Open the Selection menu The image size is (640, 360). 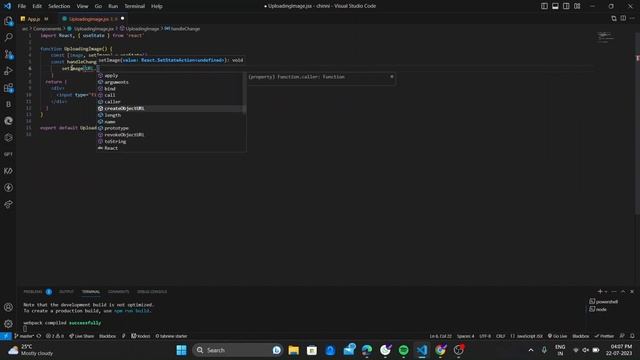pyautogui.click(x=59, y=6)
